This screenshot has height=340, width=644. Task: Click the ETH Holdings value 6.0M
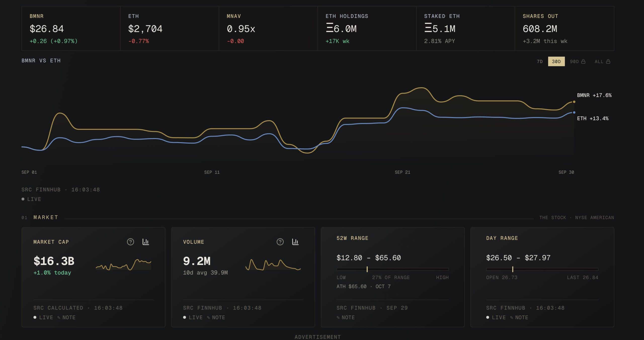pos(341,28)
